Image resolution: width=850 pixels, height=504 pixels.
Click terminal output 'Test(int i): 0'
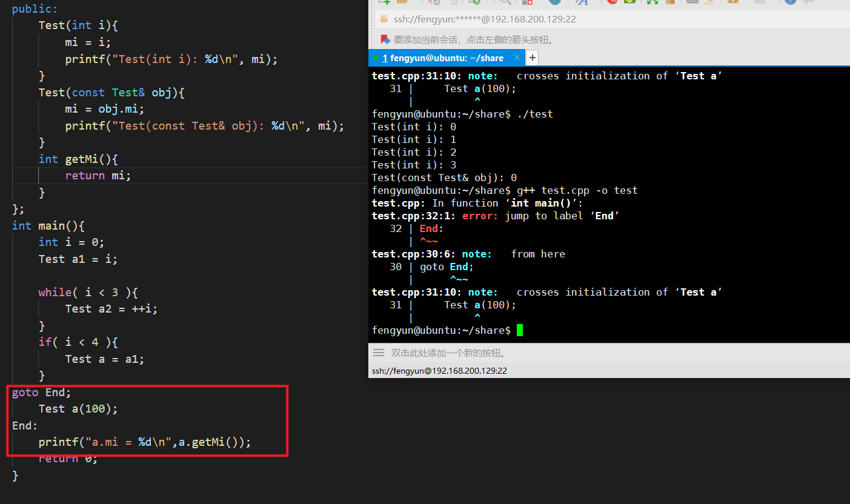(x=414, y=127)
